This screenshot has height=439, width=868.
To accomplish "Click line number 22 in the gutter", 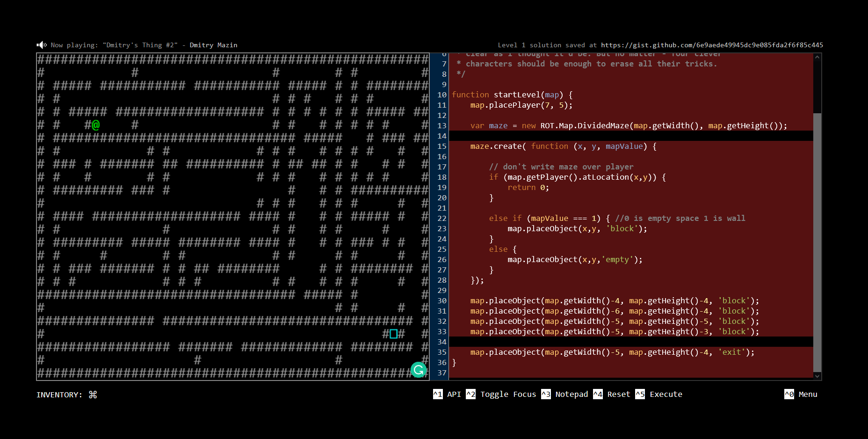I will coord(442,218).
